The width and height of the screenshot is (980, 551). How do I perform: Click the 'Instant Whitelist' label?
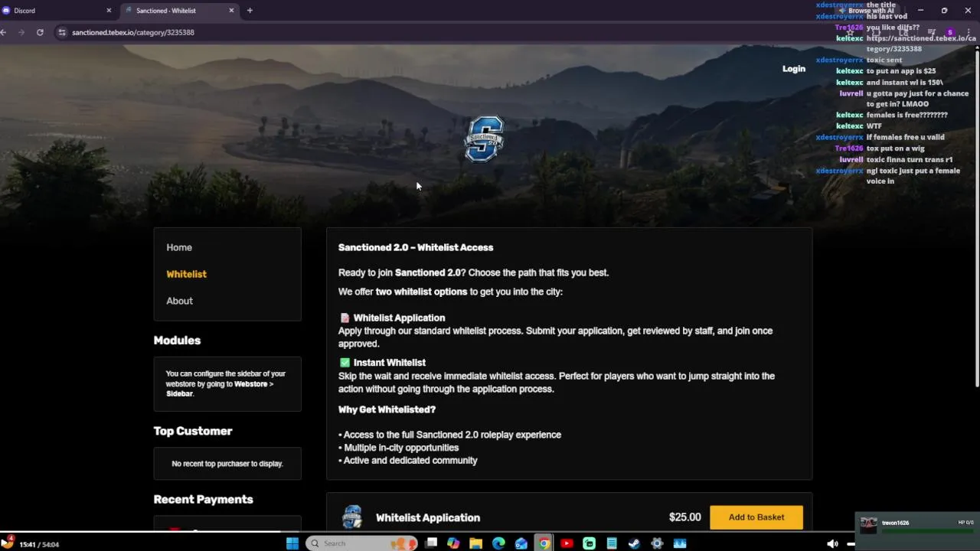pyautogui.click(x=390, y=363)
